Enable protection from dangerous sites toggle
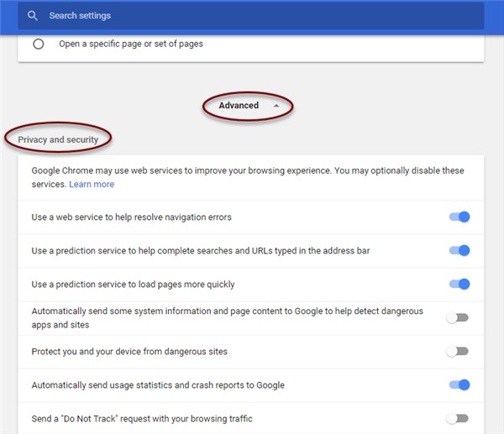This screenshot has width=504, height=434. [458, 351]
